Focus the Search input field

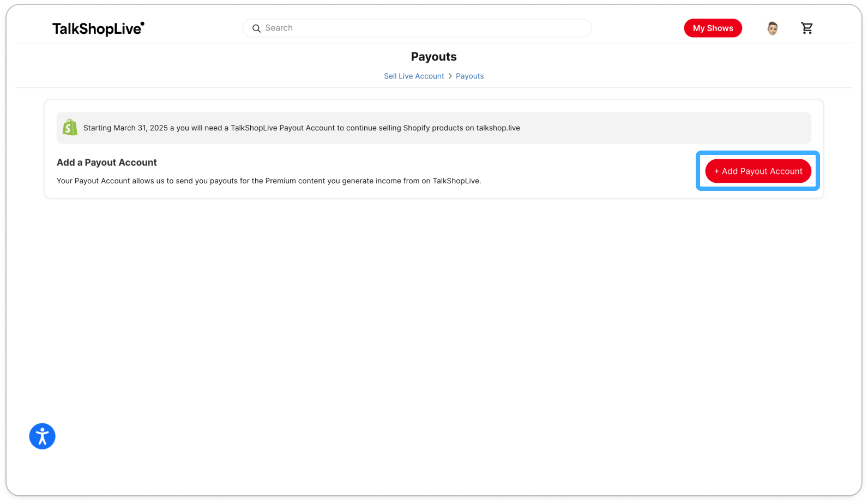pyautogui.click(x=417, y=28)
